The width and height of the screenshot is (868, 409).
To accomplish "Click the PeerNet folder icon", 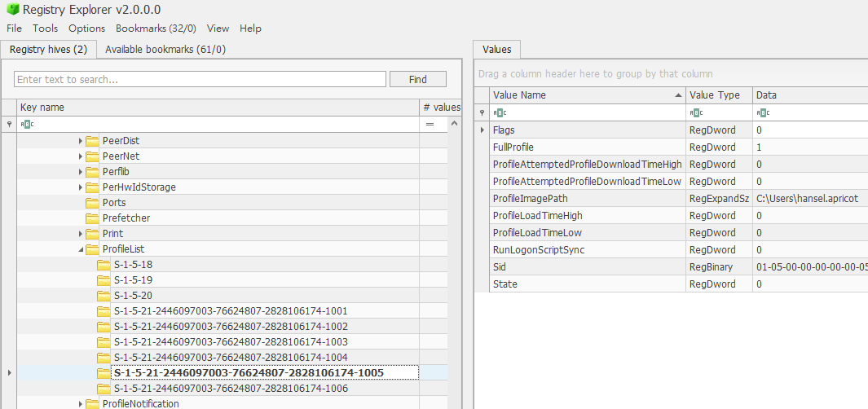I will (92, 156).
